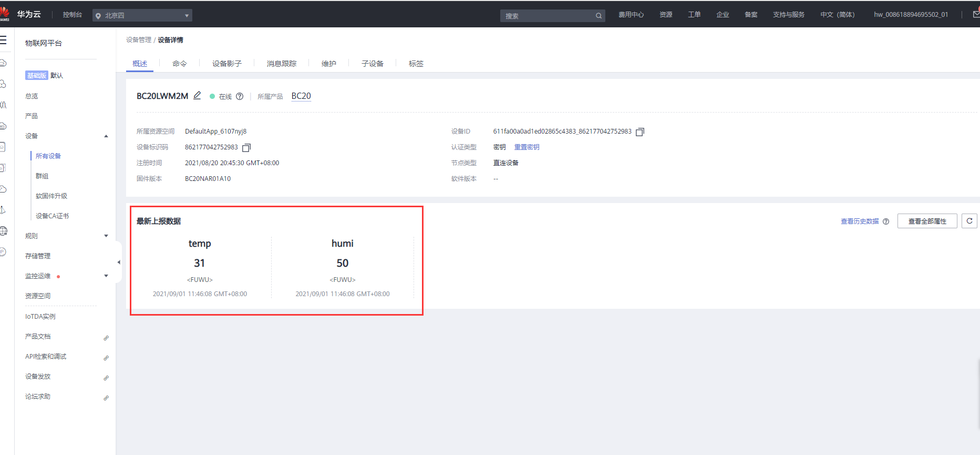Switch to the 消息跟踪 tab
The width and height of the screenshot is (980, 455).
point(282,64)
